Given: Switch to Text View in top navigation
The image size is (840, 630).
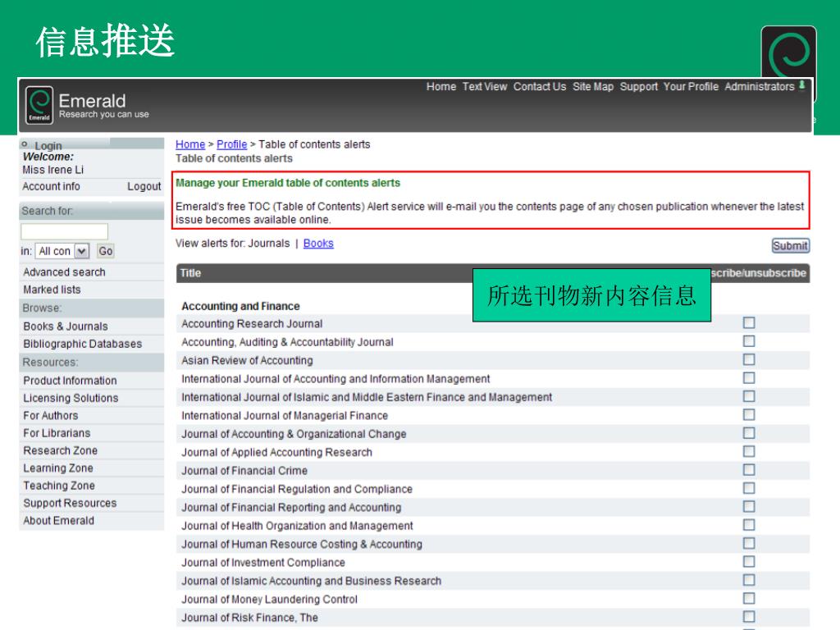Looking at the screenshot, I should click(484, 87).
